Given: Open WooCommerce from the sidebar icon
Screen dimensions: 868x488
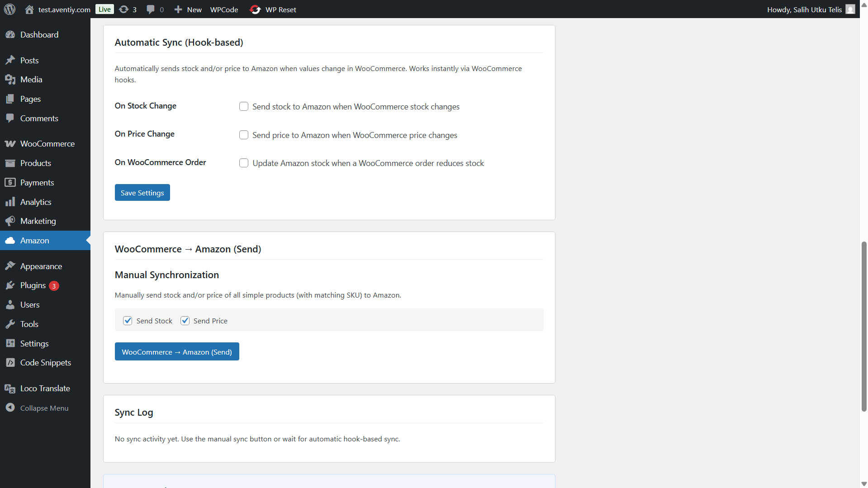Looking at the screenshot, I should pos(10,143).
